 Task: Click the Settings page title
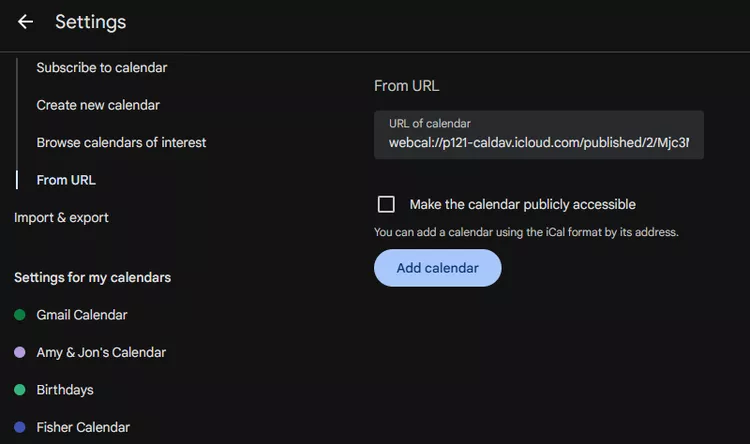click(90, 22)
